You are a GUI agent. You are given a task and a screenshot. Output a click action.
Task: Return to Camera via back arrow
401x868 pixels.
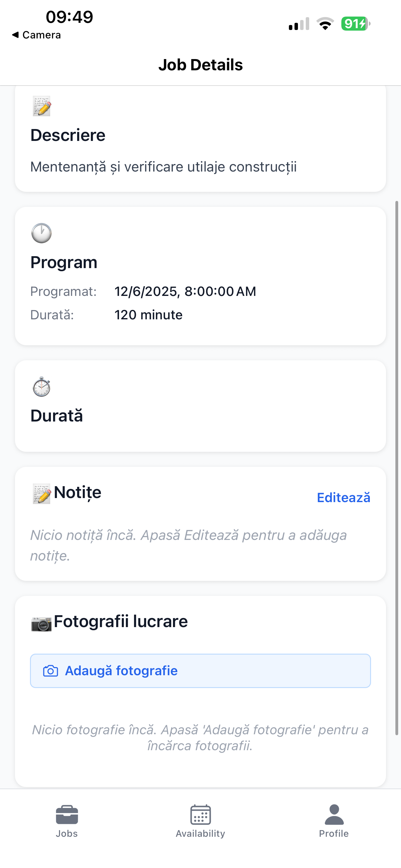coord(36,35)
